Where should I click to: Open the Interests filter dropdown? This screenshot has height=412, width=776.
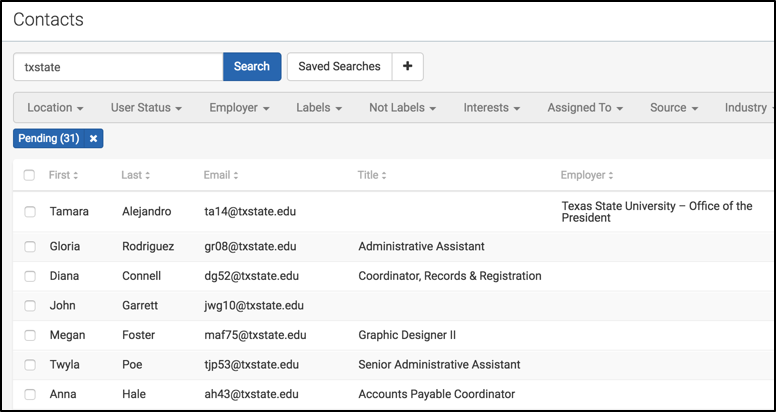491,107
